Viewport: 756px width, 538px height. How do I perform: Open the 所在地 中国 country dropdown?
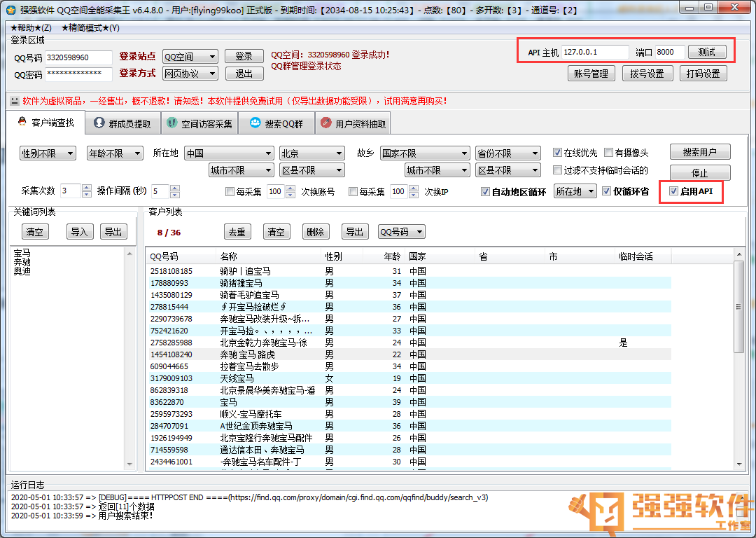[x=229, y=153]
